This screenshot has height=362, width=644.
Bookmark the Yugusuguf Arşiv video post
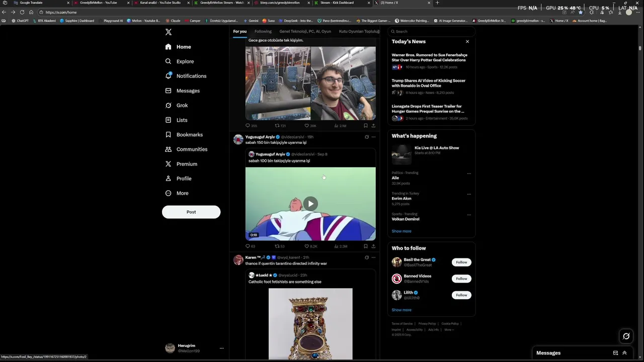[366, 246]
